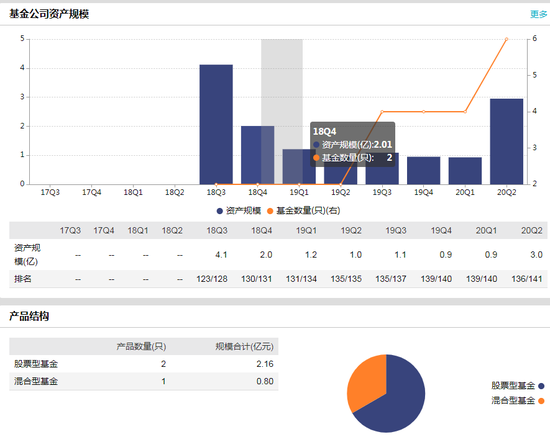
Task: Click the 0.80 scale total value
Action: click(x=265, y=382)
